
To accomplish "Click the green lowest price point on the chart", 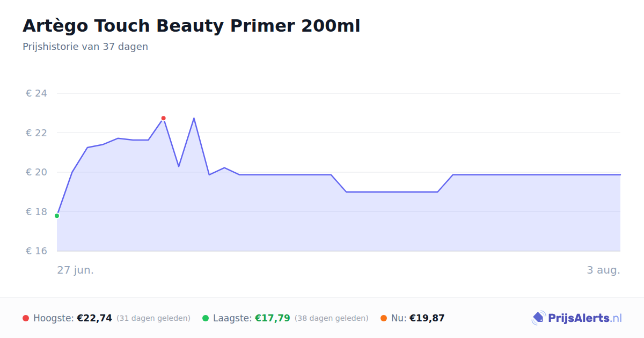I will point(57,216).
